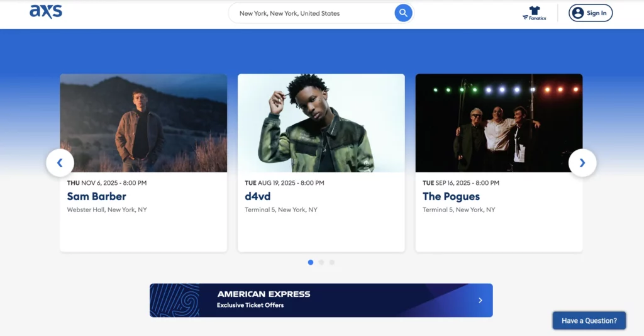Click the user avatar icon in Sign In
Image resolution: width=644 pixels, height=336 pixels.
coord(578,13)
